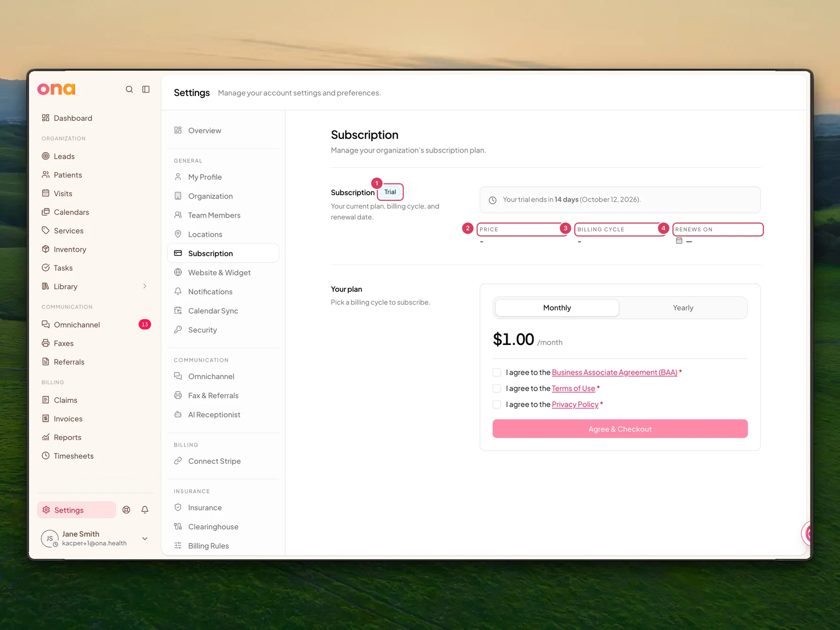Click the trial-ends notice banner
840x630 pixels.
(620, 200)
